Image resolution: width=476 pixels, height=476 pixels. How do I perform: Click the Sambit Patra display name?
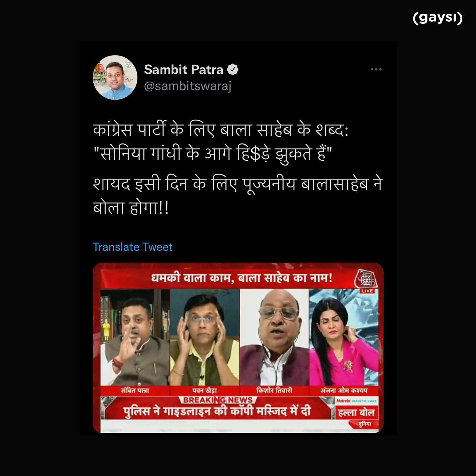coord(183,69)
